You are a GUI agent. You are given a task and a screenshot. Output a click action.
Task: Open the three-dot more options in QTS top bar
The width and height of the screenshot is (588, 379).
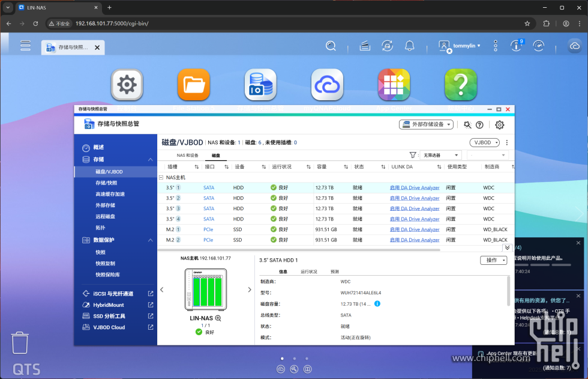point(496,46)
